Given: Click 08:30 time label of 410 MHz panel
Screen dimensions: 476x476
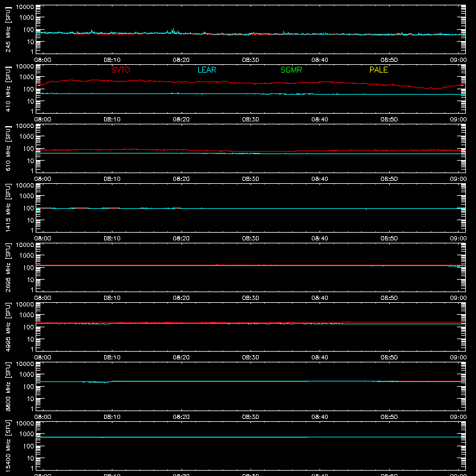Looking at the screenshot, I should click(250, 120).
